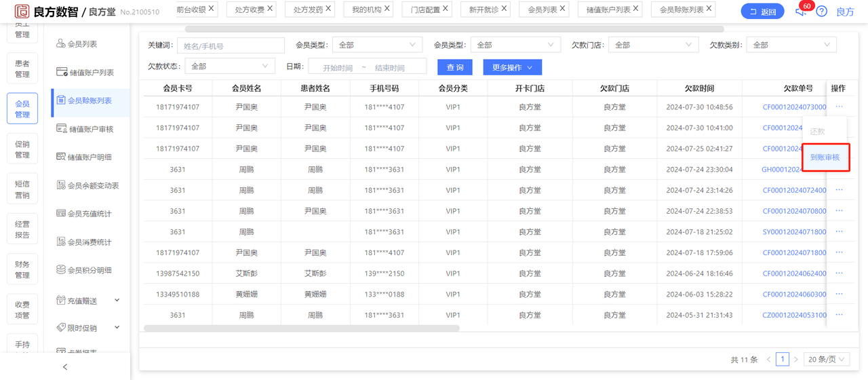Click the tab bar horizontal scrollbar
868x380 pixels.
pyautogui.click(x=453, y=29)
